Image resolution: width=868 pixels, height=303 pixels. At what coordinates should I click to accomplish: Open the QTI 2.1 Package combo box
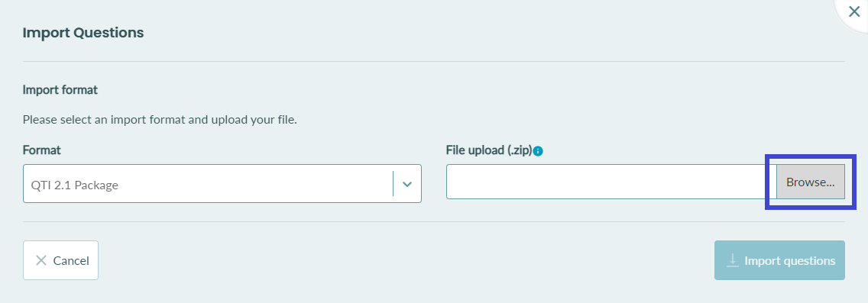(x=222, y=184)
